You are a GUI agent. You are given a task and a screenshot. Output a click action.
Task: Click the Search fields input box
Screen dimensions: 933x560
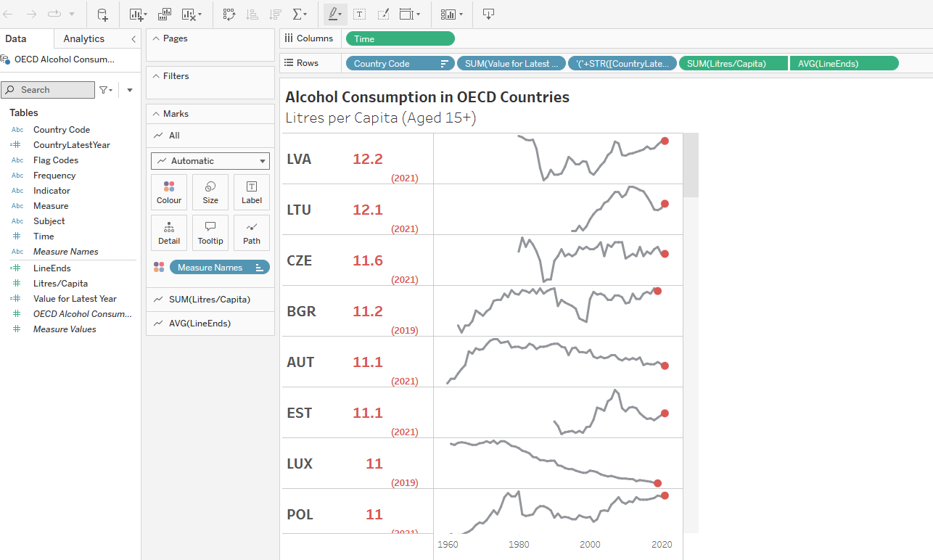click(48, 90)
